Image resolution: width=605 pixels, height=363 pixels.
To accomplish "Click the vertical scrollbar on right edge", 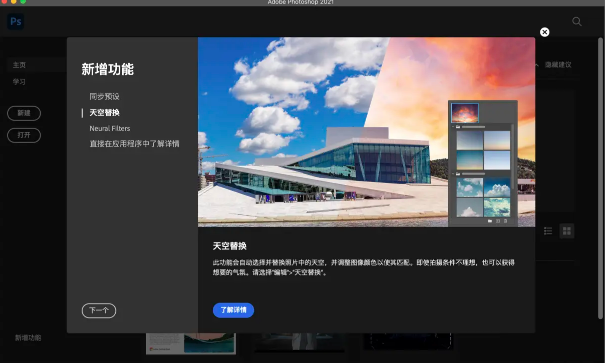I will click(x=600, y=178).
